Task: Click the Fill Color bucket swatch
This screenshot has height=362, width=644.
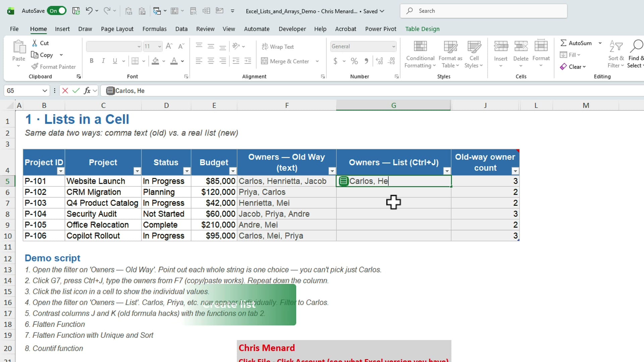Action: 155,61
